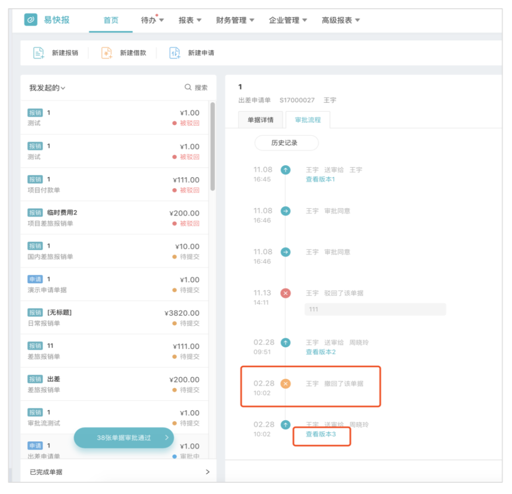Click the red rejected timeline marker
Viewport: 512px width, 494px height.
pos(285,293)
